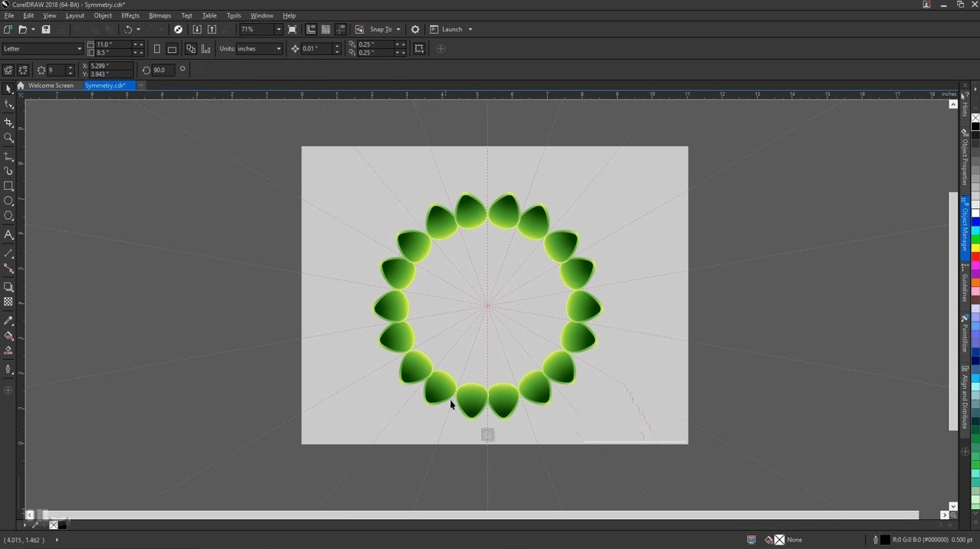This screenshot has height=549, width=980.
Task: Open the zoom level dropdown
Action: (x=278, y=29)
